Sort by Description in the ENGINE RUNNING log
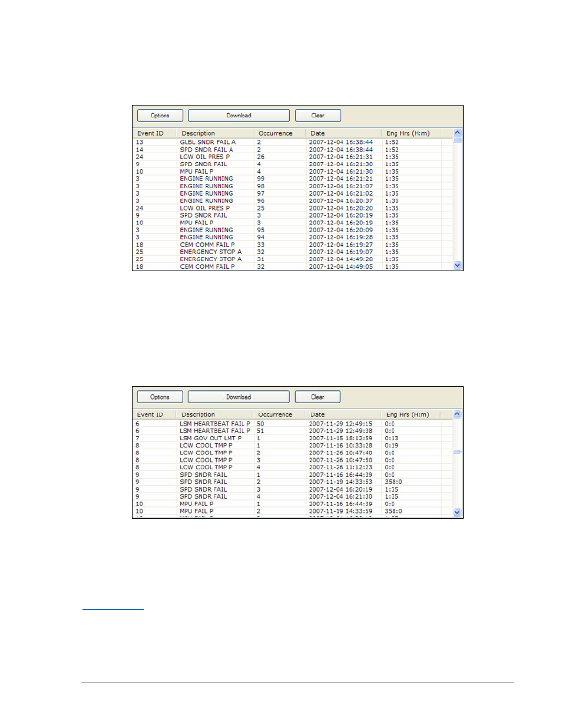The image size is (562, 728). click(215, 133)
